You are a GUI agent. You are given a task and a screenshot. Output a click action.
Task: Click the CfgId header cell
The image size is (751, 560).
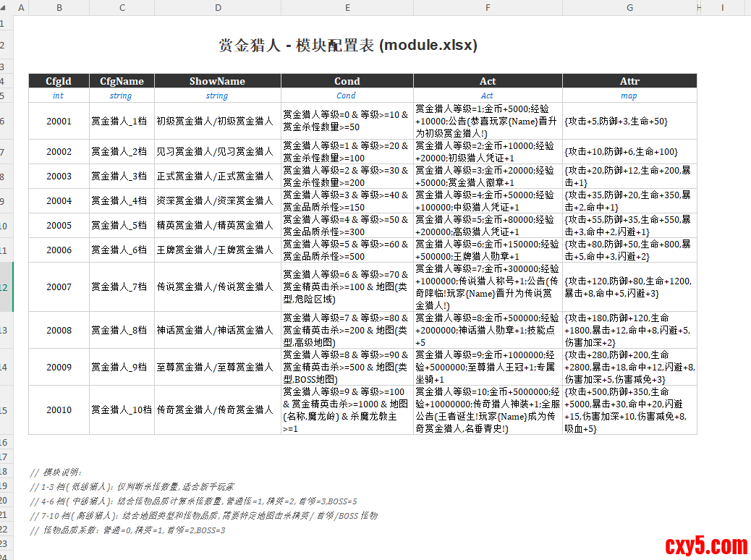[x=59, y=81]
